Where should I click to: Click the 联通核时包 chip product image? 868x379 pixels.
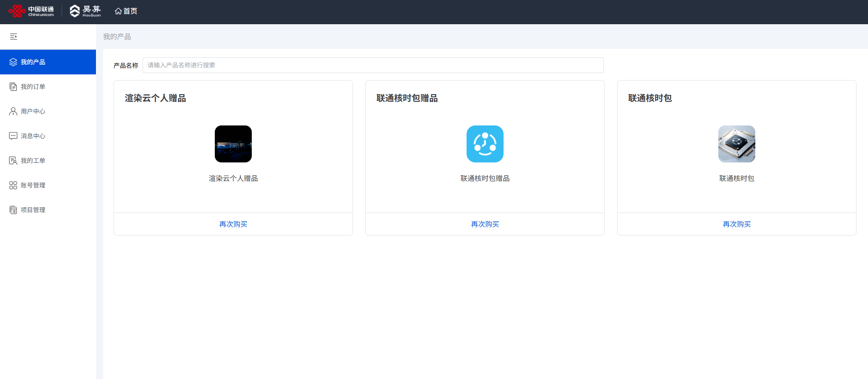coord(737,144)
